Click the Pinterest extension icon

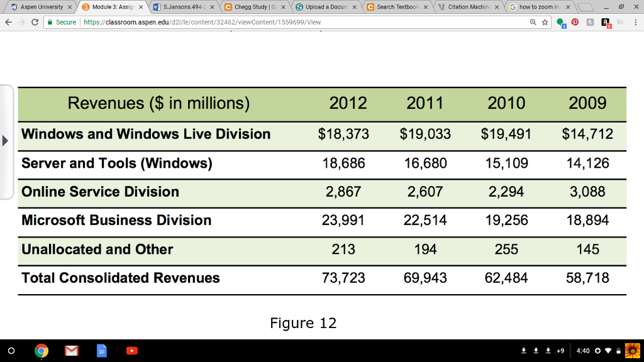(x=575, y=22)
